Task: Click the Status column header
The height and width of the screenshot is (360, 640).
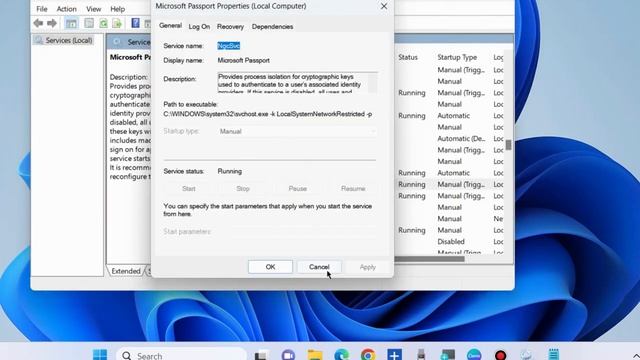Action: 408,58
